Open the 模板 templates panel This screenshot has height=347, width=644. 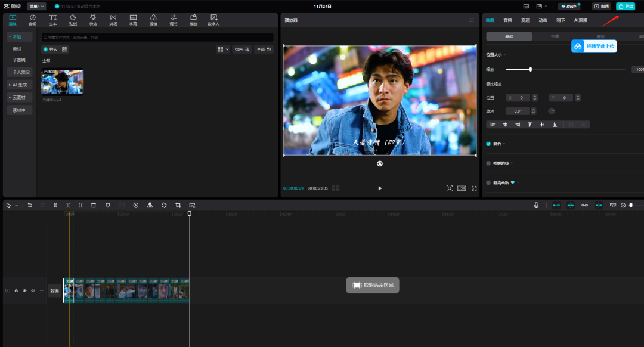[193, 20]
